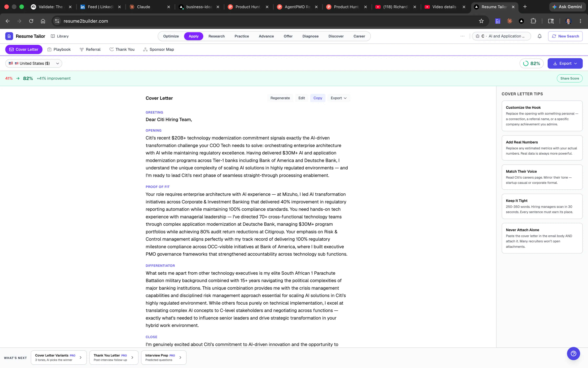Screen dimensions: 588x368
Task: Open the help question mark button
Action: tap(573, 353)
